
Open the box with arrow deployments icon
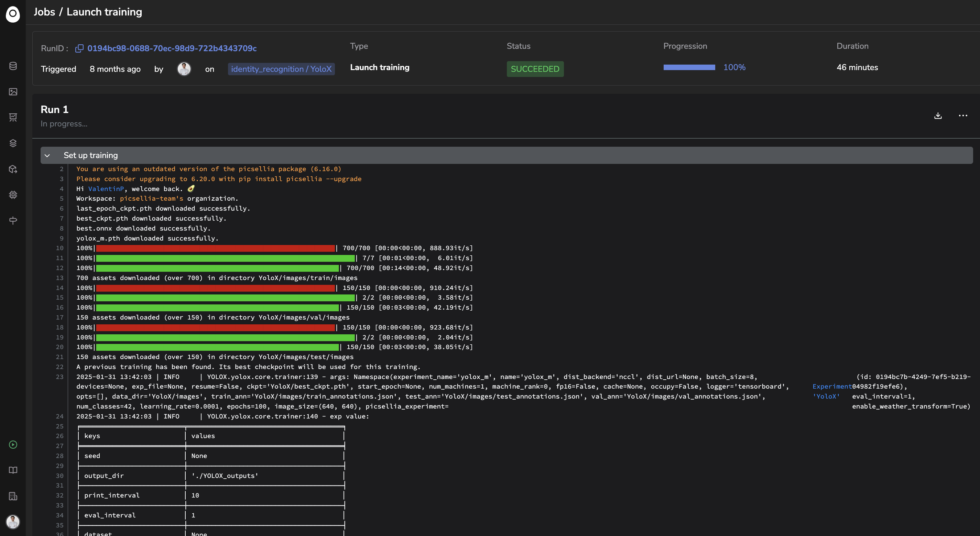click(13, 169)
